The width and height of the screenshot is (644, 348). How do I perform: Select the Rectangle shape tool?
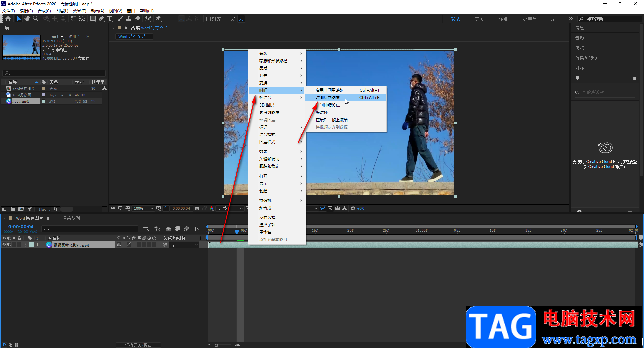[93, 19]
